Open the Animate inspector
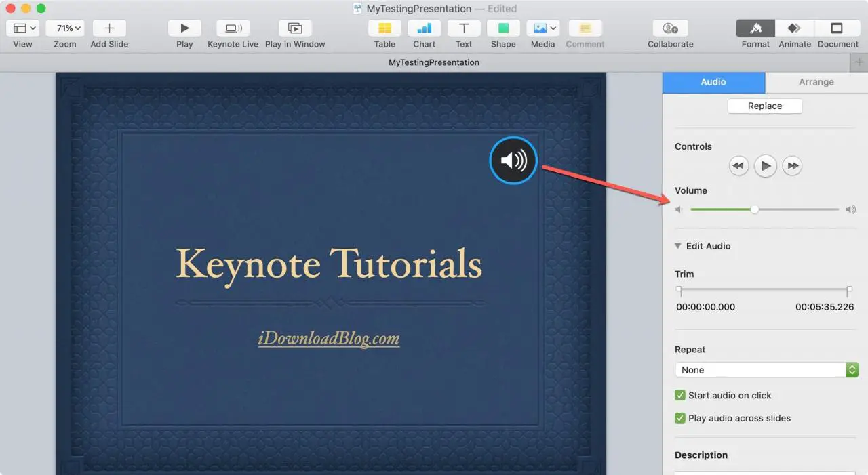The height and width of the screenshot is (475, 868). (x=794, y=28)
